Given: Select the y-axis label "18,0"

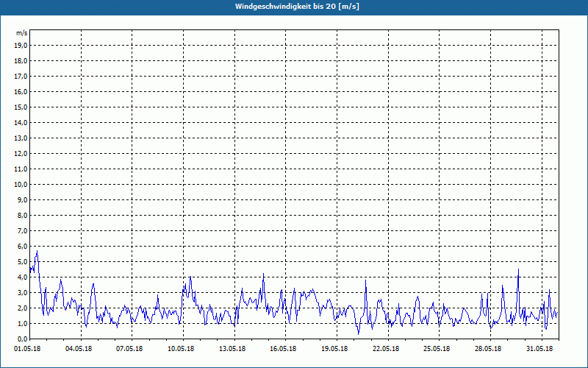Looking at the screenshot, I should tap(21, 61).
